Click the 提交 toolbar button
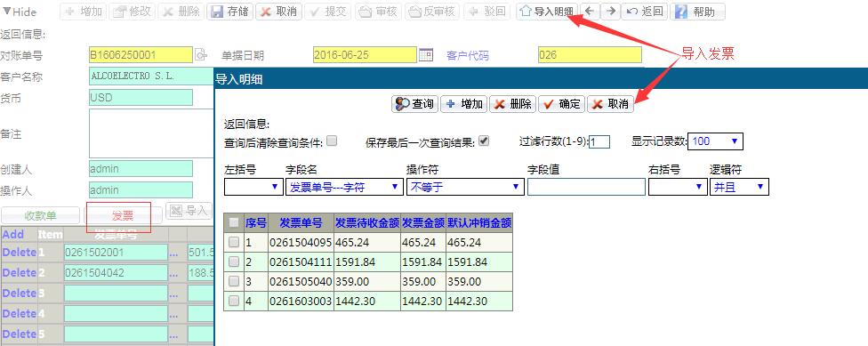This screenshot has height=346, width=868. (x=327, y=12)
